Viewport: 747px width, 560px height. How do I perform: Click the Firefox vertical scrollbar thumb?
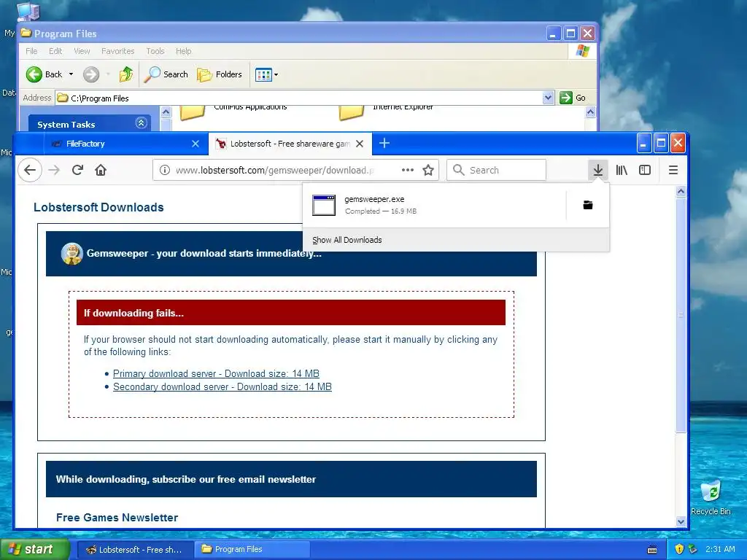tap(681, 314)
